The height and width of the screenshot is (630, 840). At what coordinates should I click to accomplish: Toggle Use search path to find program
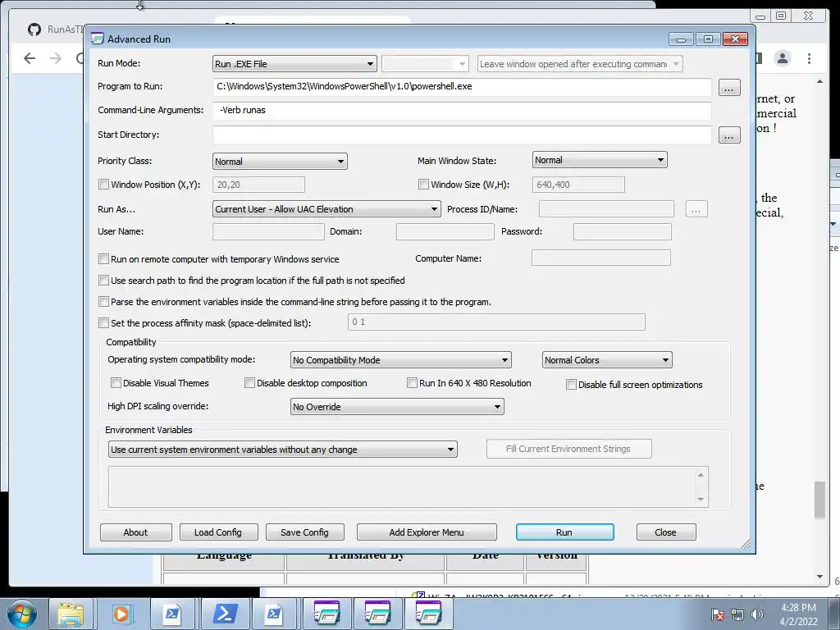tap(103, 281)
